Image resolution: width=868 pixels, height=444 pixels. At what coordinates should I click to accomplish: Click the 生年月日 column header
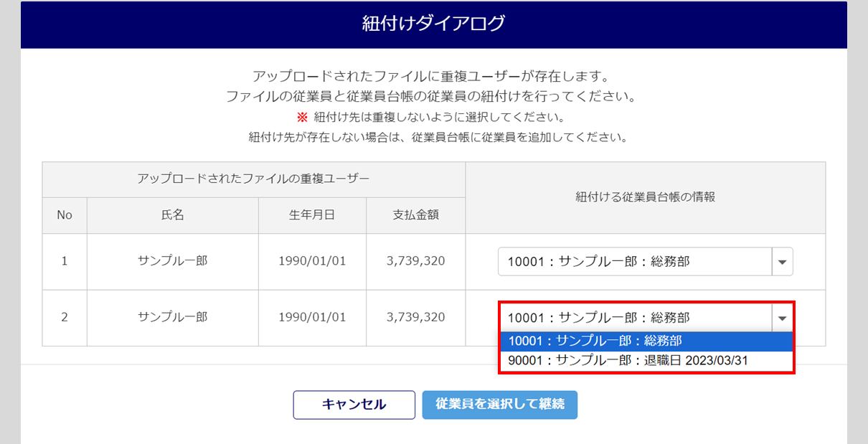point(312,214)
